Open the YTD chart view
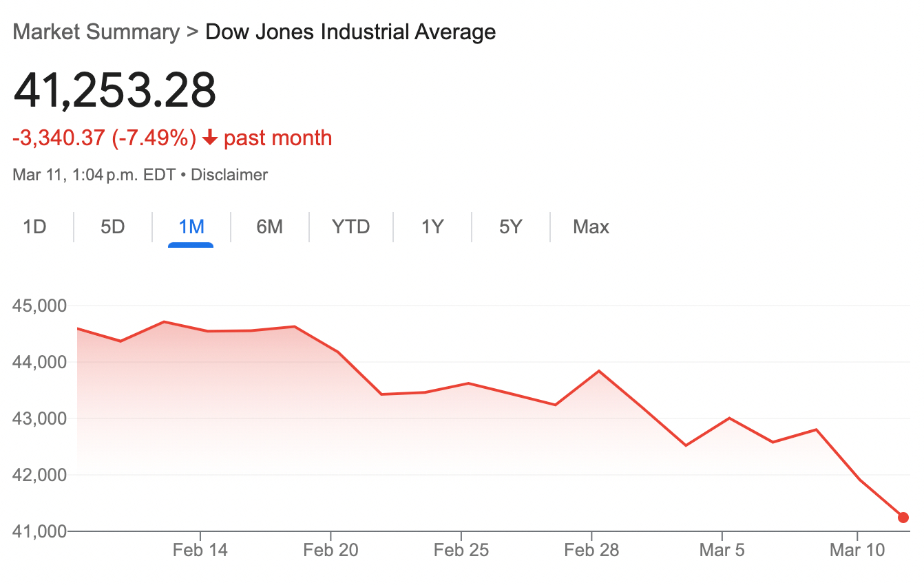The height and width of the screenshot is (585, 924). coord(351,226)
